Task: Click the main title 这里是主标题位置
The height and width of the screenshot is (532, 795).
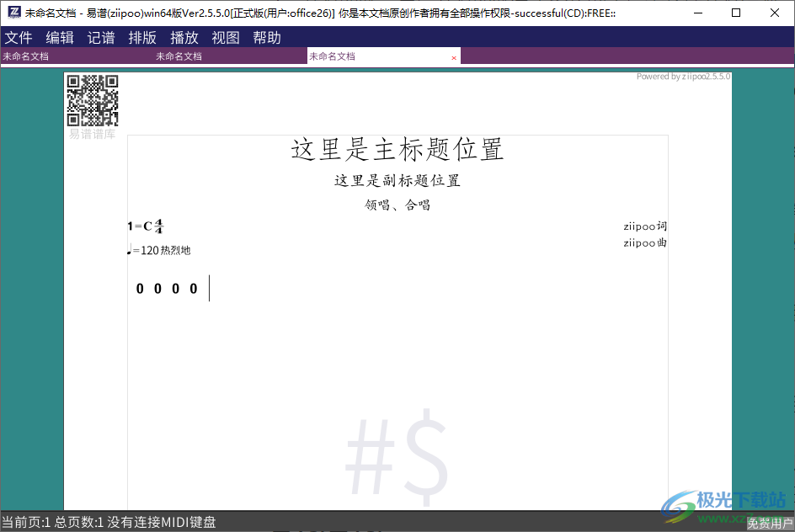Action: coord(397,150)
